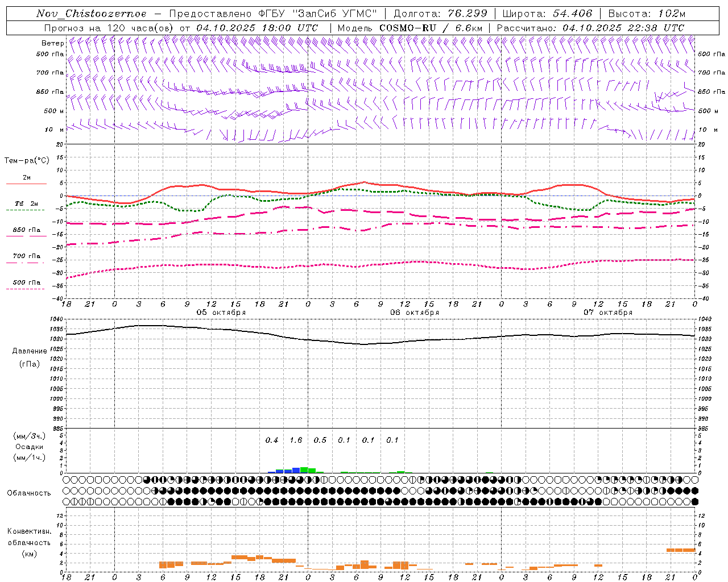The image size is (728, 582).
Task: Click the Широта: 54.406 value
Action: tap(547, 14)
